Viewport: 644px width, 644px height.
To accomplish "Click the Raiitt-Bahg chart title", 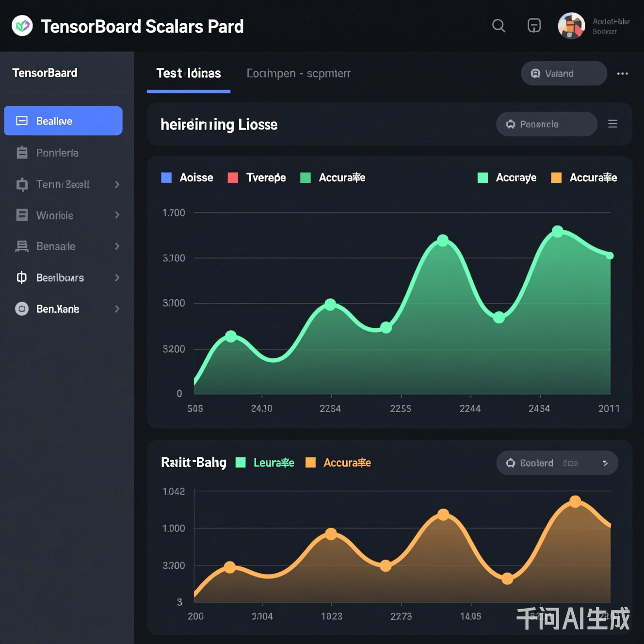I will coord(193,463).
